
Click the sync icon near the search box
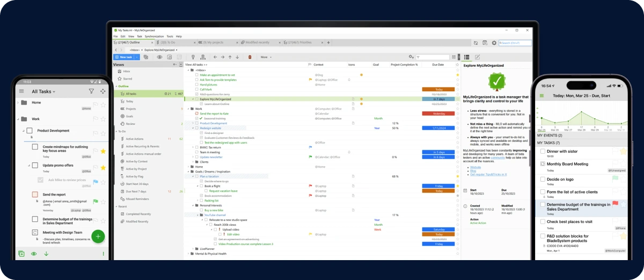pos(475,42)
